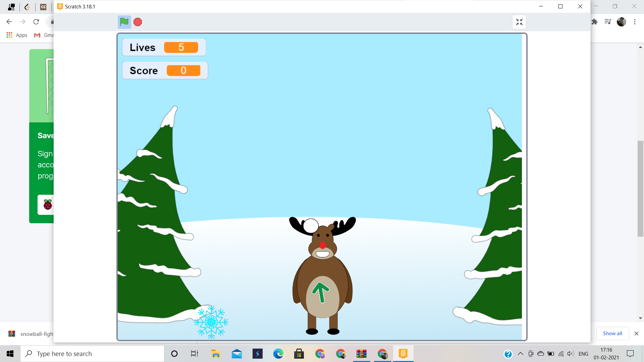Viewport: 644px width, 362px height.
Task: Click the Score variable monitor
Action: 165,70
